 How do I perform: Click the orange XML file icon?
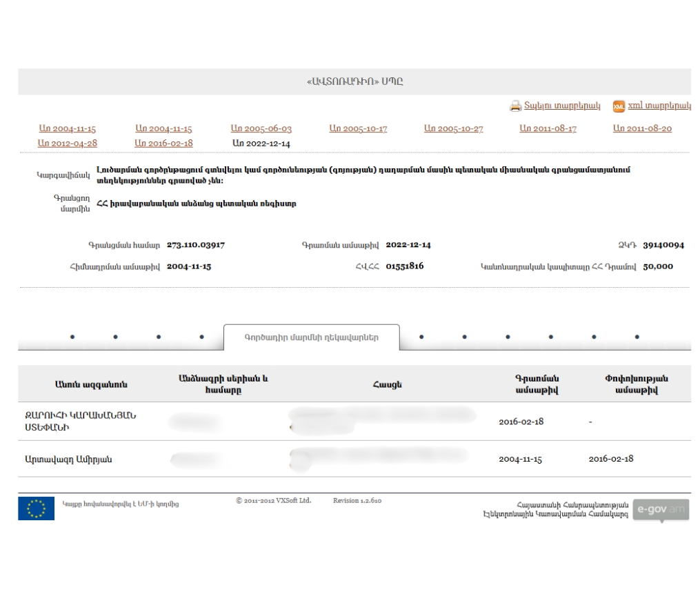click(x=619, y=106)
